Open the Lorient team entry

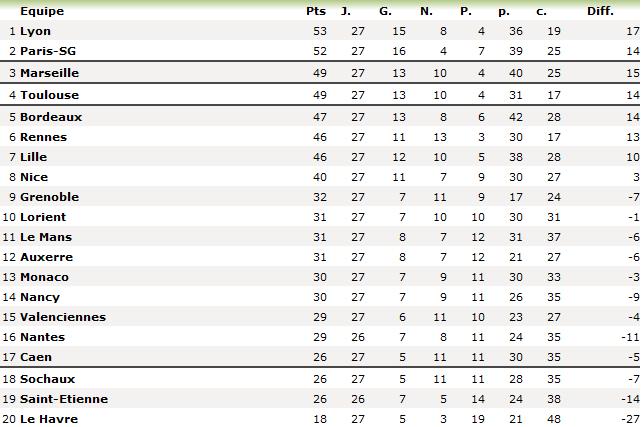(x=43, y=217)
